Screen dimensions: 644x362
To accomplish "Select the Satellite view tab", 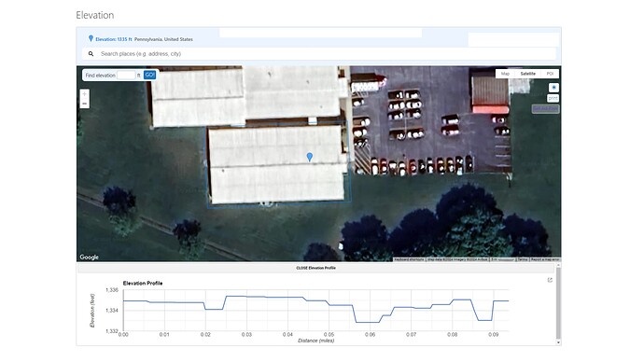I will [x=527, y=74].
